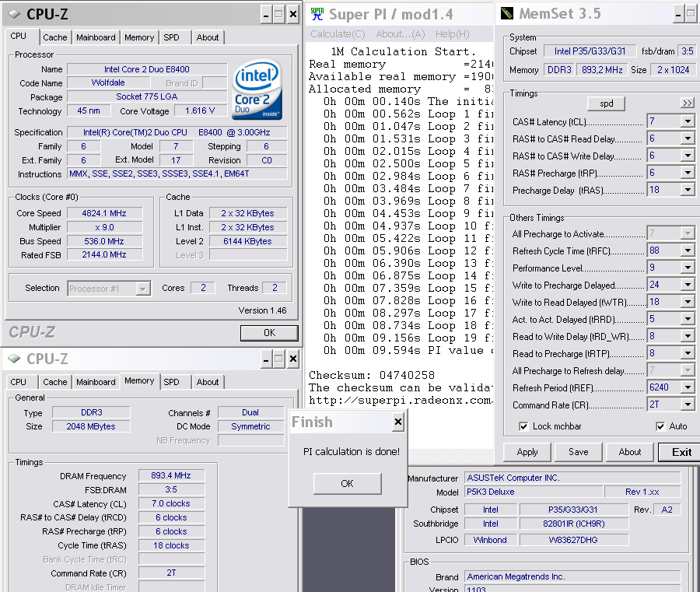700x592 pixels.
Task: Open the About...(A) menu in Super PI
Action: (400, 34)
